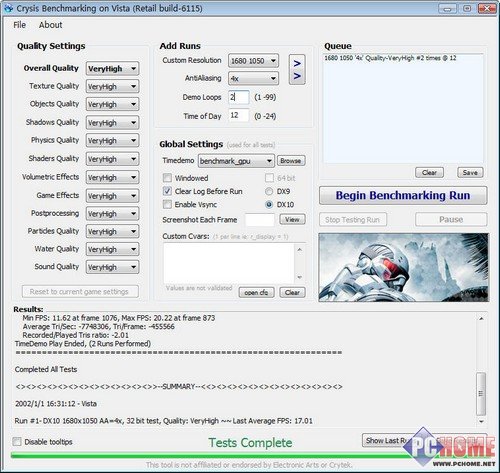Click the Custom Cvars scroll-down arrow
The width and height of the screenshot is (500, 473).
(299, 277)
